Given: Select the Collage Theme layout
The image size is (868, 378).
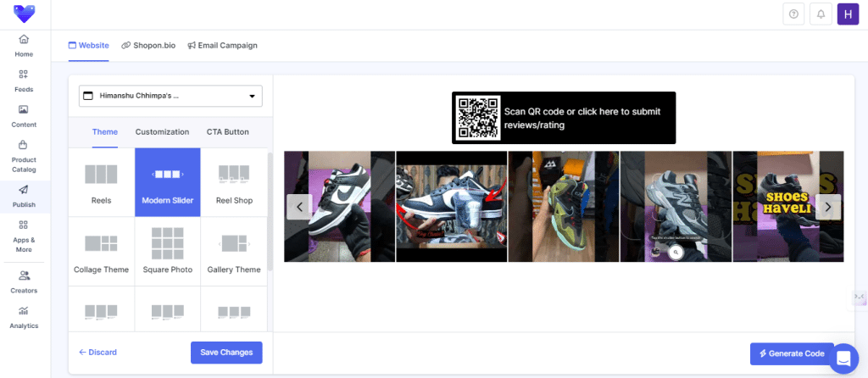Looking at the screenshot, I should [x=101, y=252].
